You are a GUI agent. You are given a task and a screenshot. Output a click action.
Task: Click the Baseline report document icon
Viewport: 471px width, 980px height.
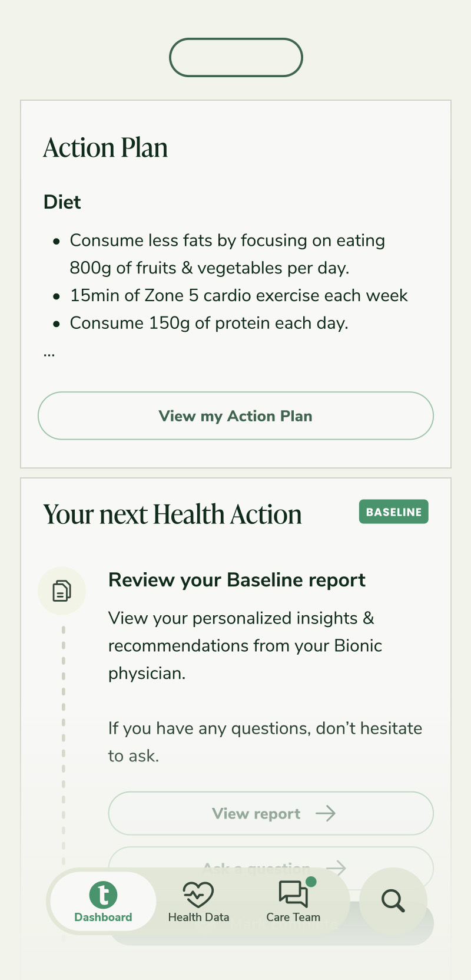pos(62,590)
